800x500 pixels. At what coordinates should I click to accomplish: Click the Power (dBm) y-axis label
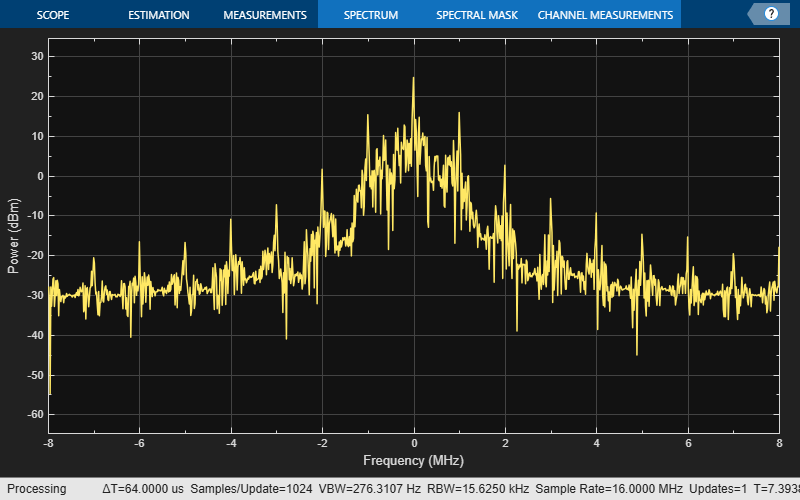click(13, 235)
